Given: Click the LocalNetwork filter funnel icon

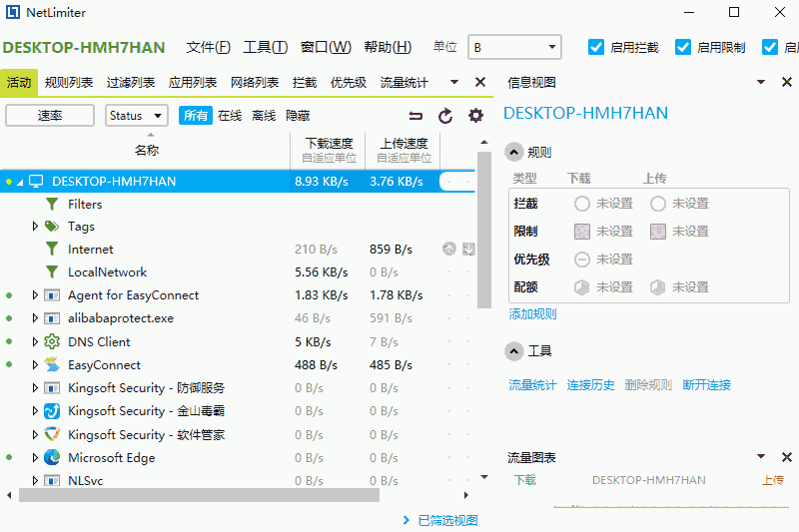Looking at the screenshot, I should click(x=52, y=271).
